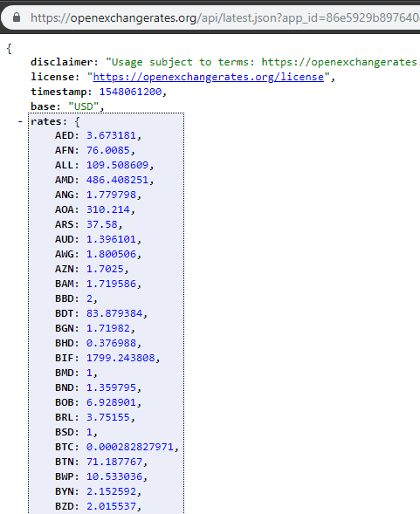Click the BWP value 10.533036

tap(114, 476)
